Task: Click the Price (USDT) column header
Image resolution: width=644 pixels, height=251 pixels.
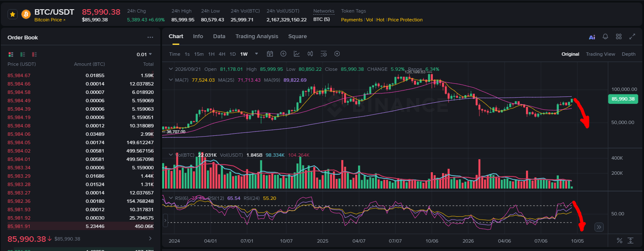Action: (22, 64)
